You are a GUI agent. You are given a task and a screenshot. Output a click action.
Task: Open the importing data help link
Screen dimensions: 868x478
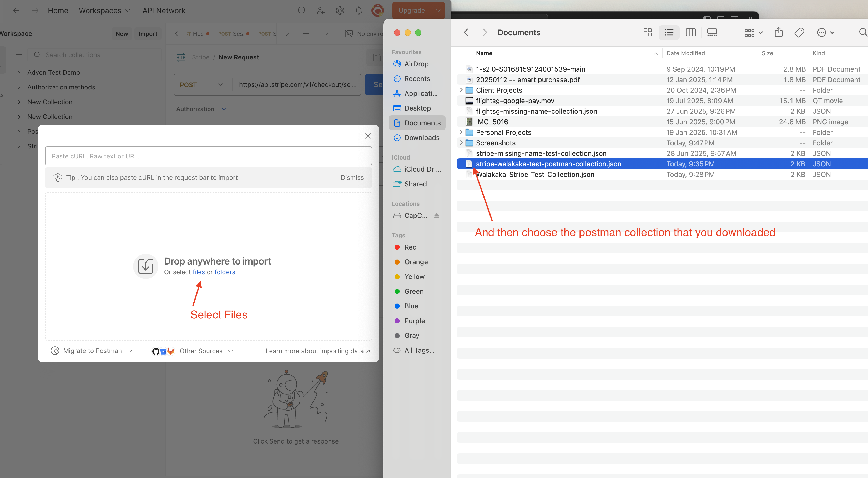(x=341, y=351)
